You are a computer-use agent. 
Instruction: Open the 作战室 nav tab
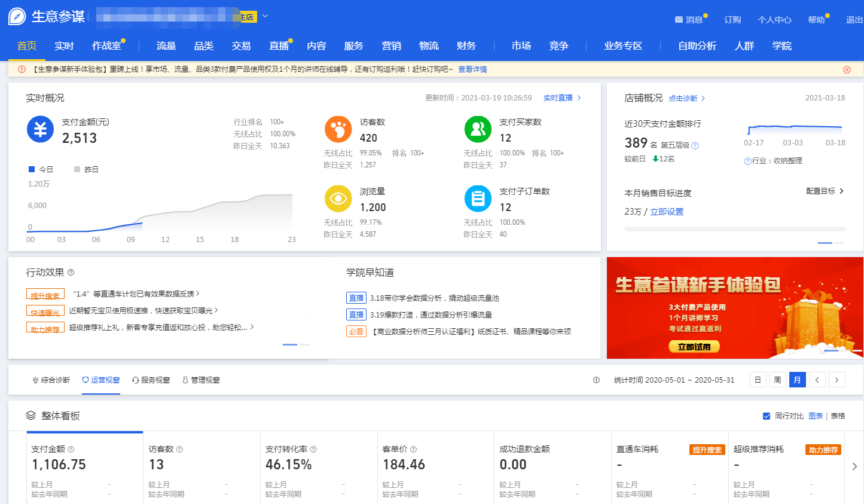(106, 46)
